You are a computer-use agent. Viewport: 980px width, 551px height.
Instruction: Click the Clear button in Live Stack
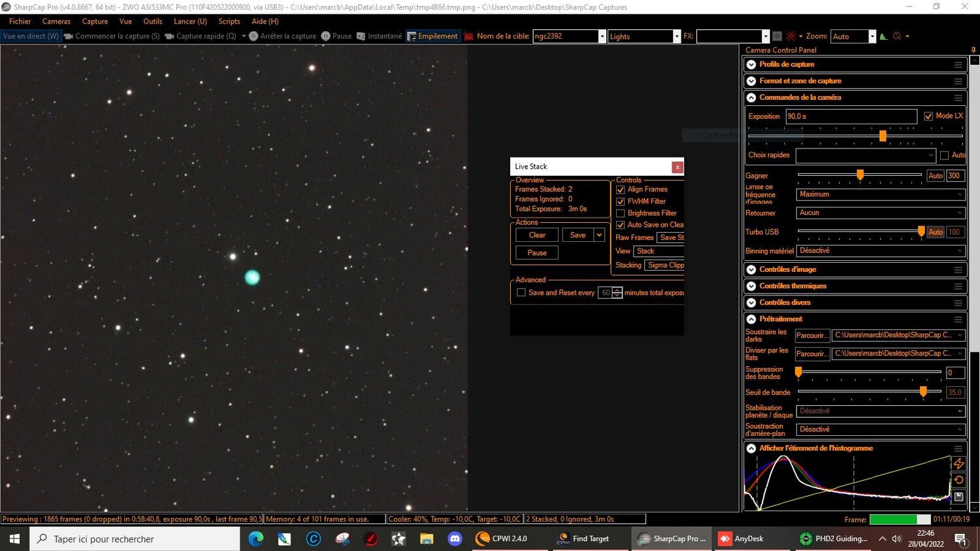click(536, 235)
